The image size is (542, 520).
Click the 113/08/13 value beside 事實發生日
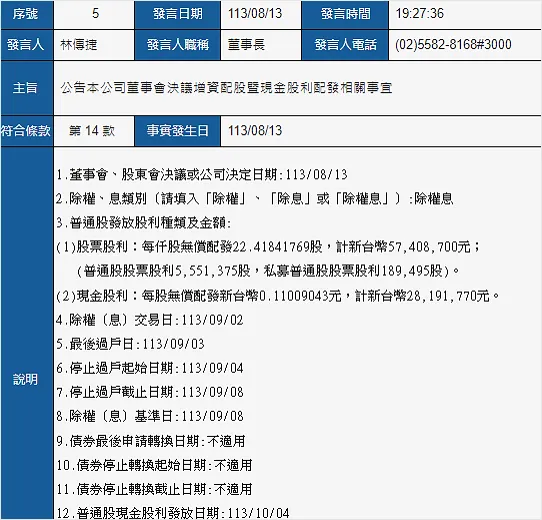point(255,131)
